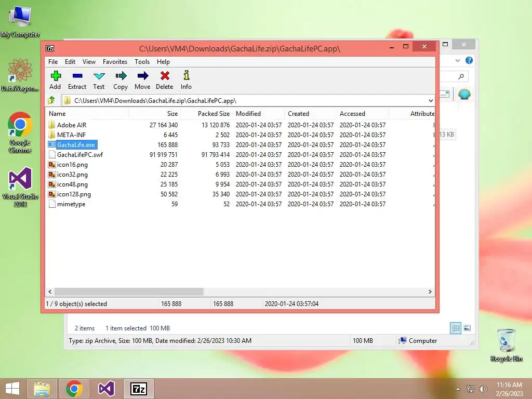
Task: Sort by the Created column
Action: click(311, 114)
